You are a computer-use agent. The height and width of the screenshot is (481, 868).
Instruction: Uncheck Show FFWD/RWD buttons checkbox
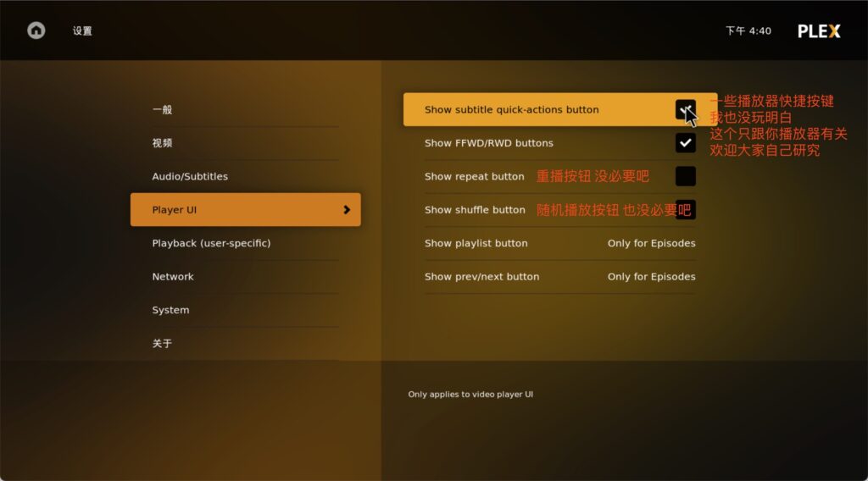tap(685, 142)
